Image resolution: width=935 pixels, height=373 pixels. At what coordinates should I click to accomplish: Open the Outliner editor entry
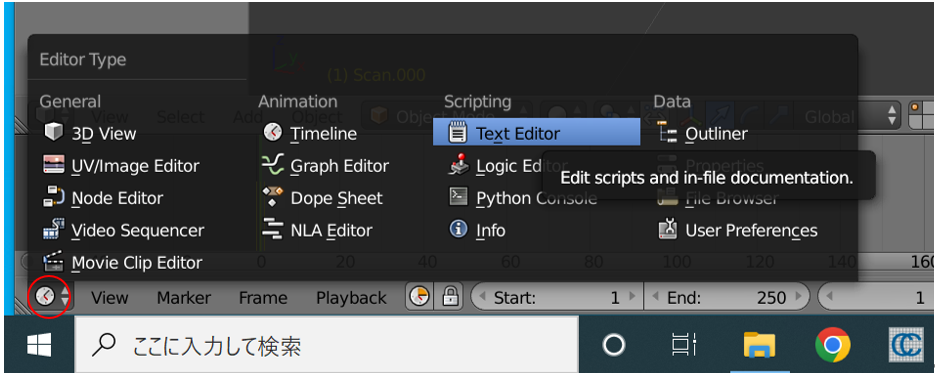coord(702,133)
